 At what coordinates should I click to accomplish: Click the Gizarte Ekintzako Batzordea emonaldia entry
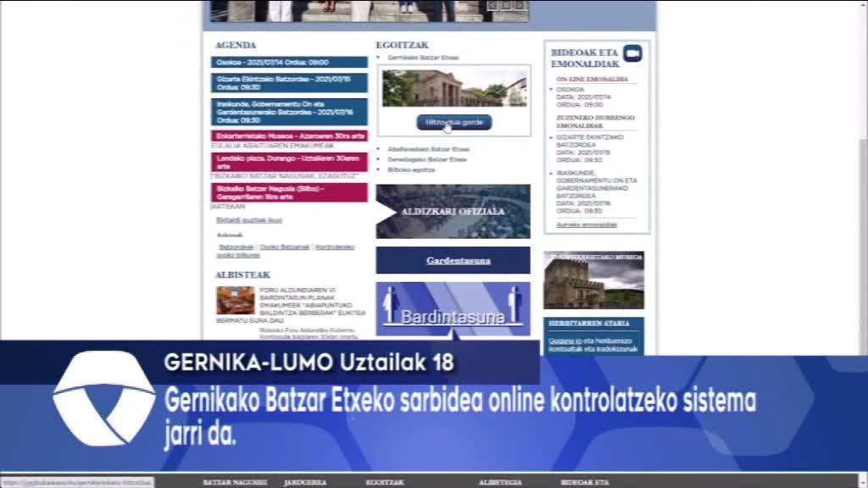point(590,148)
